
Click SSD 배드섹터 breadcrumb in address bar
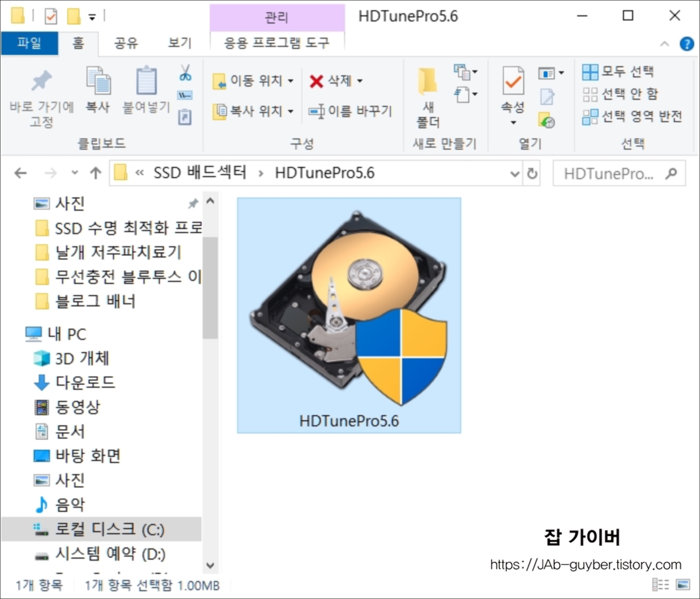200,173
